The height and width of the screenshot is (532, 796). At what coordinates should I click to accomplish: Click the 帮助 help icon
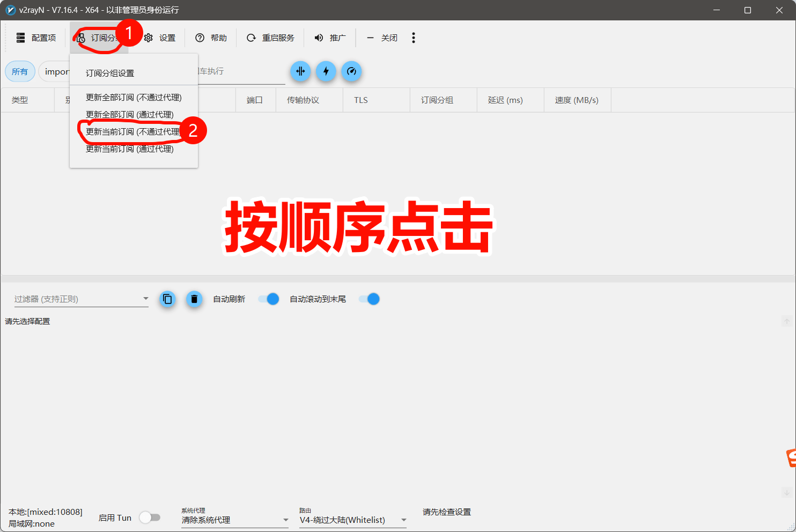point(200,38)
